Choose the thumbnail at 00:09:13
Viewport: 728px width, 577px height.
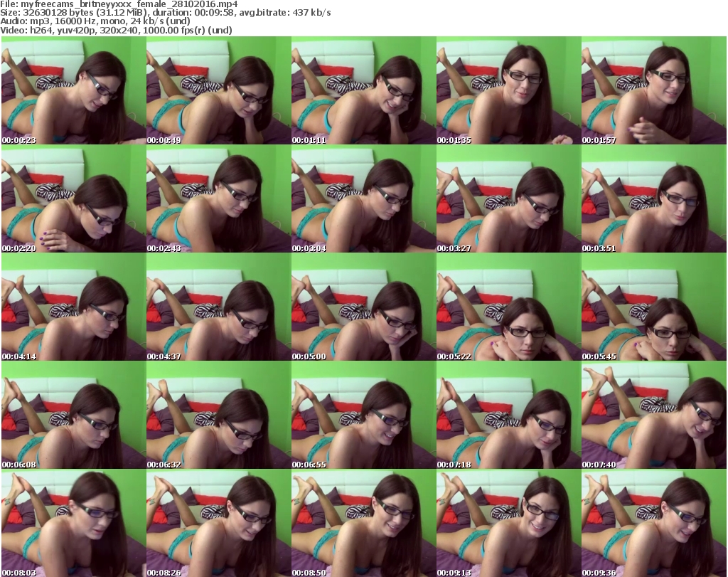pyautogui.click(x=509, y=523)
